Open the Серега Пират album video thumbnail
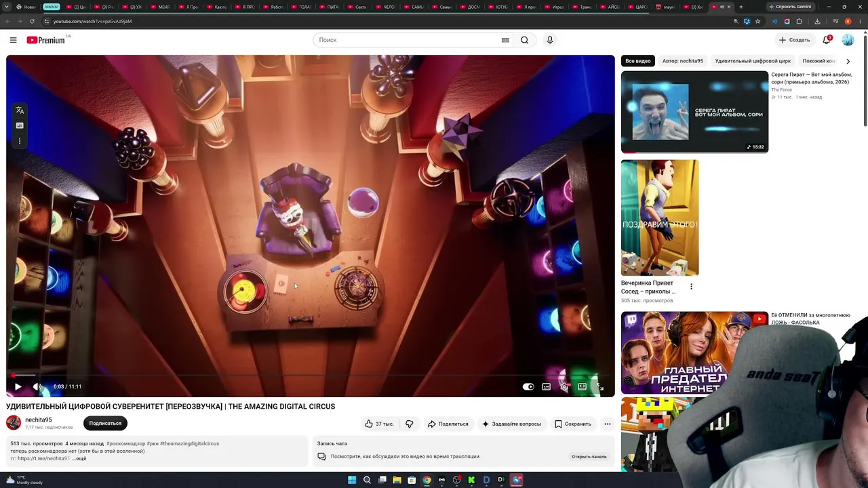The width and height of the screenshot is (868, 488). 694,112
